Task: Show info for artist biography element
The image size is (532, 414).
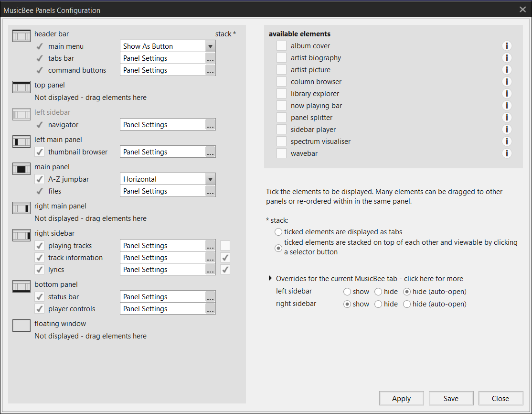Action: 507,58
